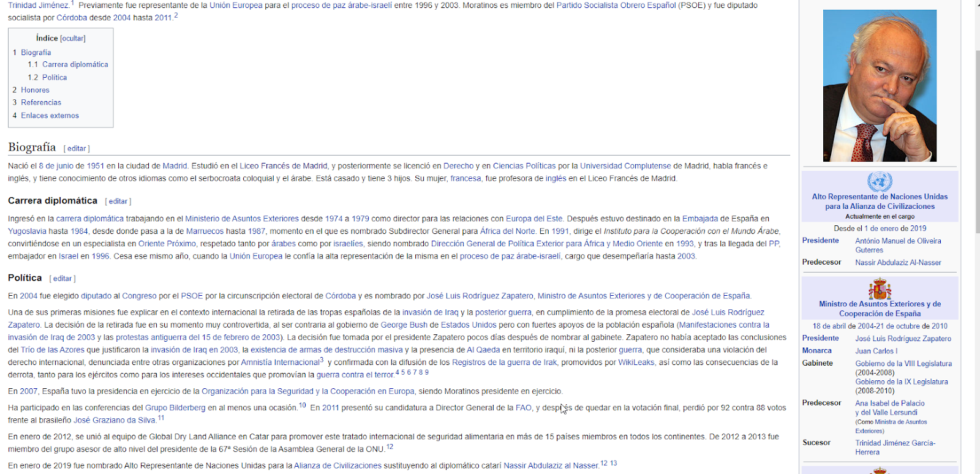The height and width of the screenshot is (474, 980).
Task: Open 'Congreso' link in Política
Action: [140, 296]
